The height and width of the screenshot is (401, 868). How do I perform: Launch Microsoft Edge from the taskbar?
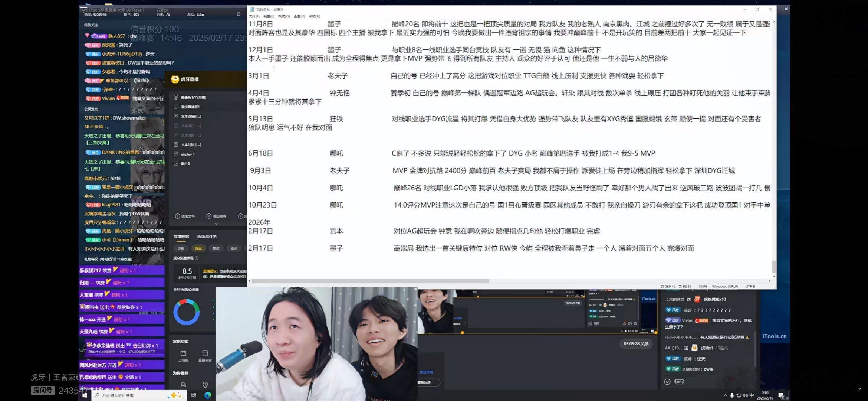(208, 395)
